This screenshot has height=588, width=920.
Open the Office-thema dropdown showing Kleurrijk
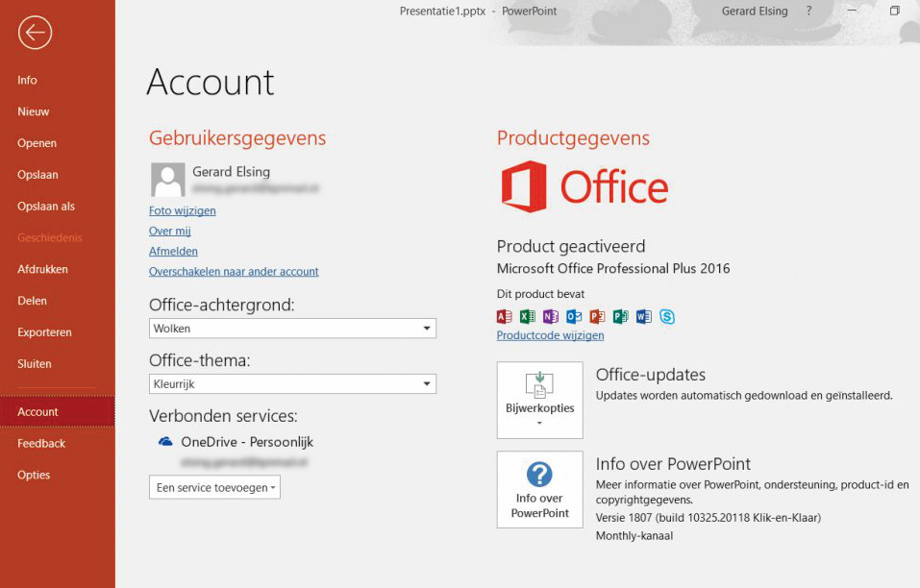click(x=292, y=384)
